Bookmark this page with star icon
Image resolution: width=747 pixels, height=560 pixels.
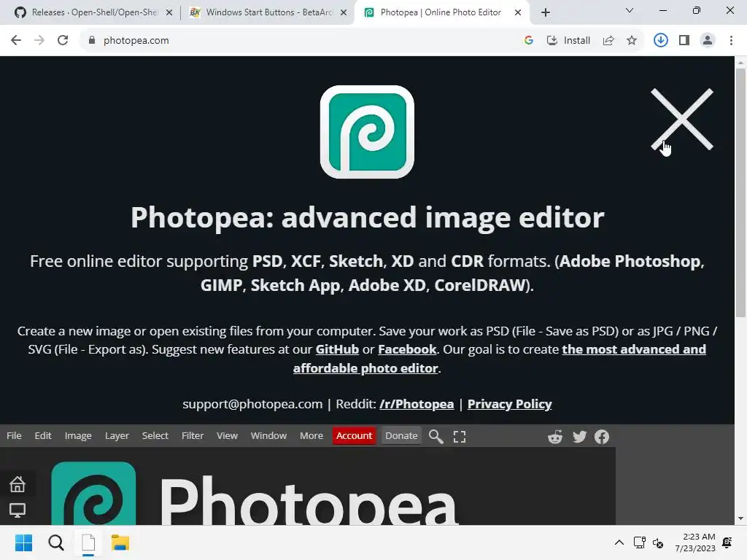[x=632, y=41]
